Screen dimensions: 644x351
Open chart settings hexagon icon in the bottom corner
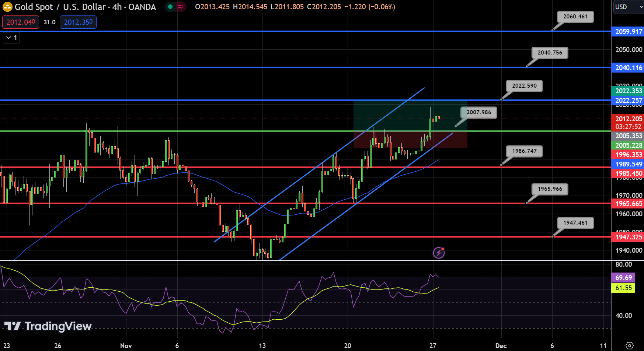click(x=630, y=345)
